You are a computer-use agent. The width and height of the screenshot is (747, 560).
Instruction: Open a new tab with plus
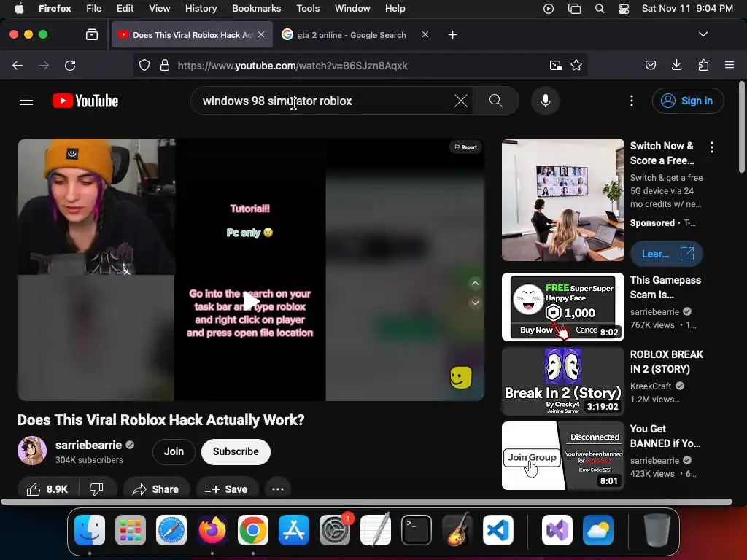click(x=452, y=35)
